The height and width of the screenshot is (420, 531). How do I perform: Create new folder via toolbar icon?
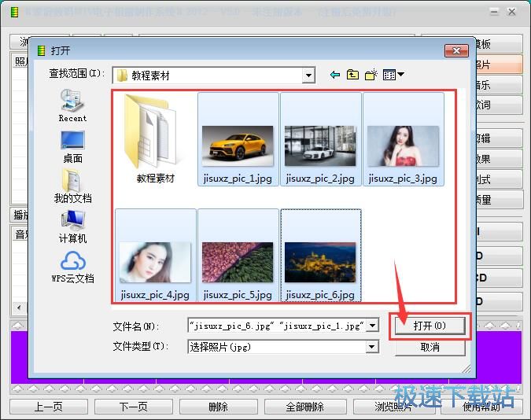(x=371, y=75)
